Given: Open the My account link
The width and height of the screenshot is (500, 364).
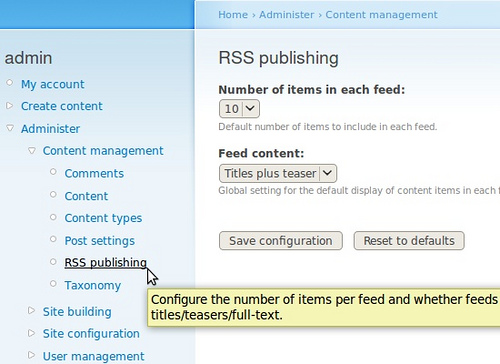Looking at the screenshot, I should [x=53, y=84].
